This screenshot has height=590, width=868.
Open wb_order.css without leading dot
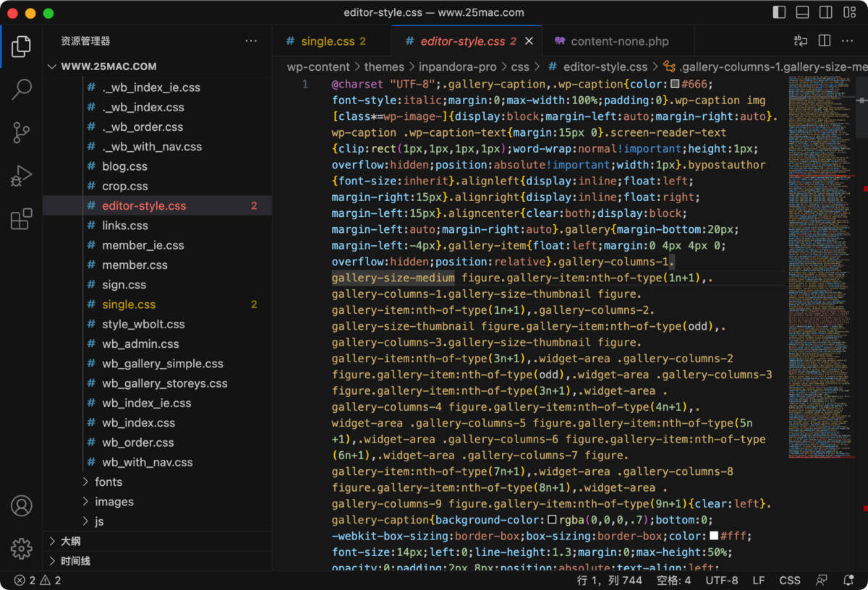[157, 442]
